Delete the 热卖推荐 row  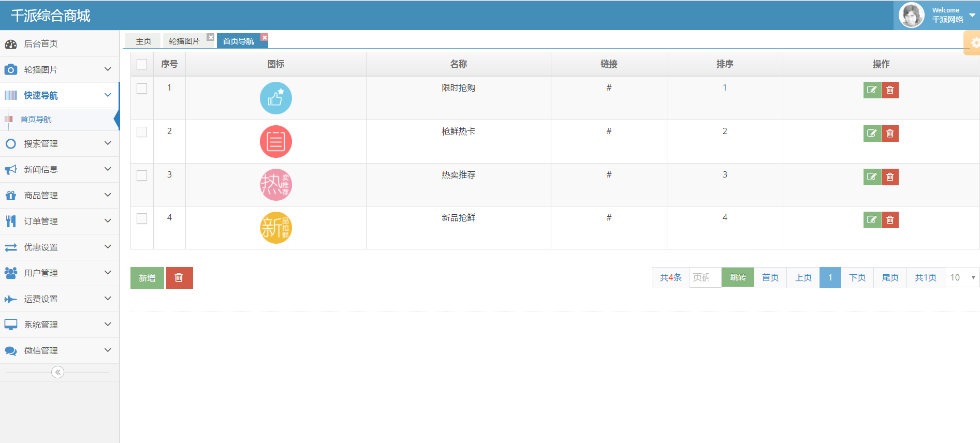pos(890,177)
